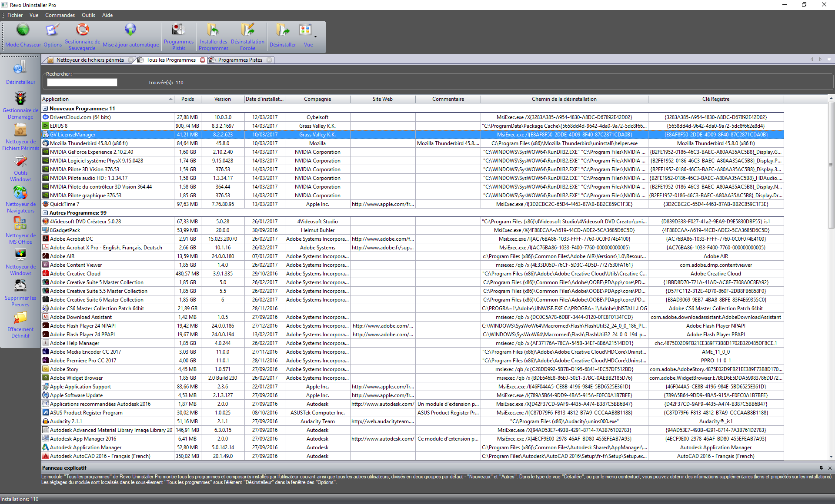This screenshot has height=504, width=835.
Task: Open Nettoyeur de MS Office tool
Action: [x=20, y=231]
